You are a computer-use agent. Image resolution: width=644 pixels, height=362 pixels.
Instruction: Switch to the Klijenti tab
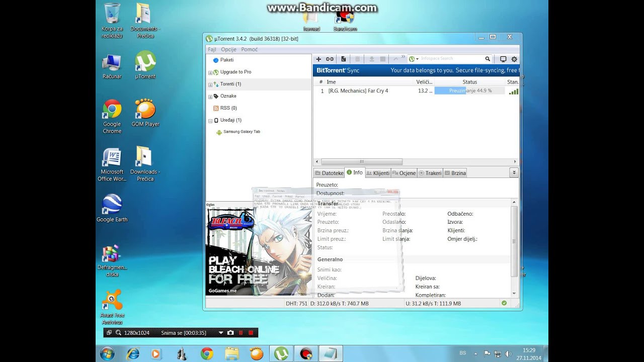pos(378,173)
